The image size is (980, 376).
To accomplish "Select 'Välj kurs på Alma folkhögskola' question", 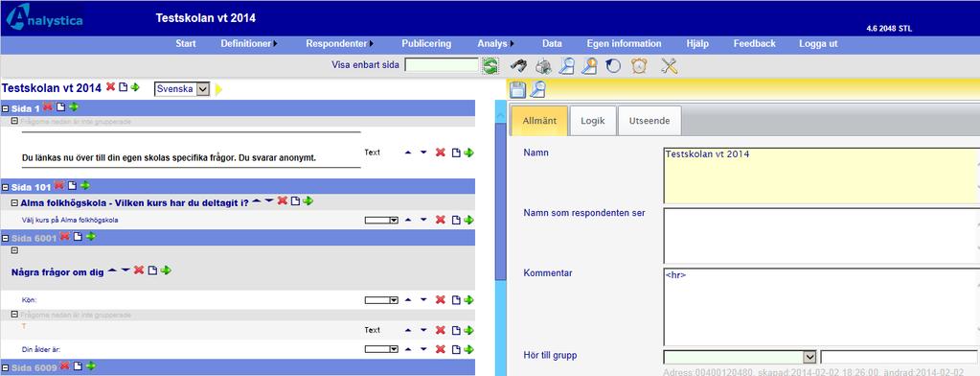I will 70,221.
